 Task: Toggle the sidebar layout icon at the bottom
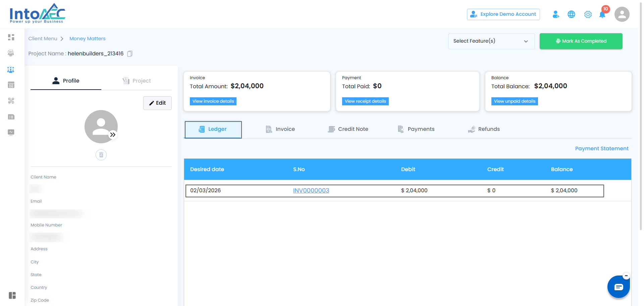(x=12, y=295)
